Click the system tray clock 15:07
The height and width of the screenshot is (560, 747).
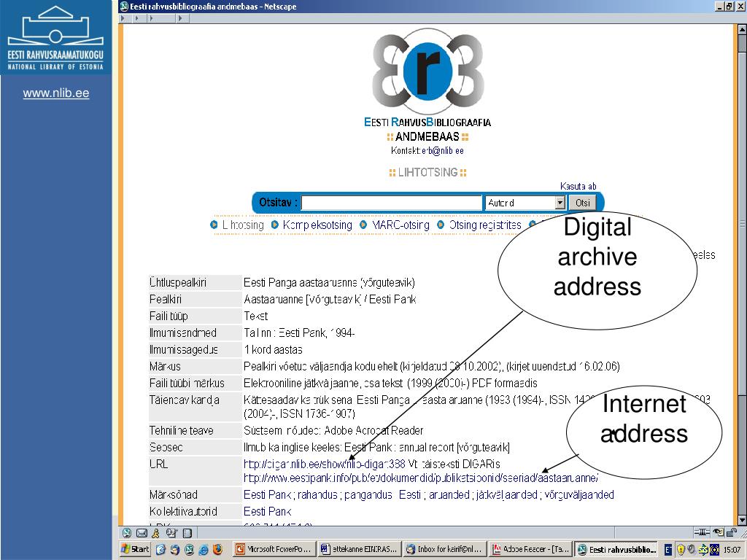pos(732,550)
